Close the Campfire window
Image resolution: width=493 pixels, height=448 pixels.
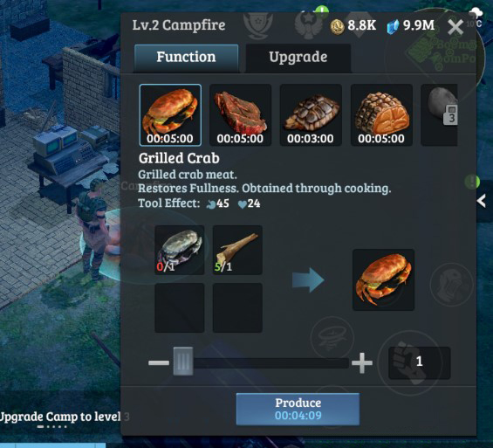pos(455,27)
